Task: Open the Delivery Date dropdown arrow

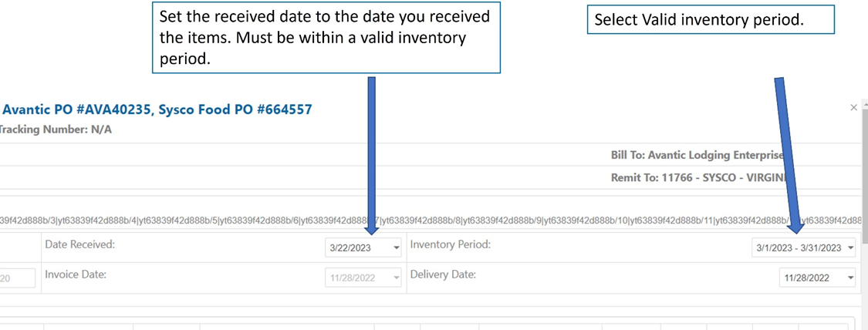Action: (x=850, y=278)
